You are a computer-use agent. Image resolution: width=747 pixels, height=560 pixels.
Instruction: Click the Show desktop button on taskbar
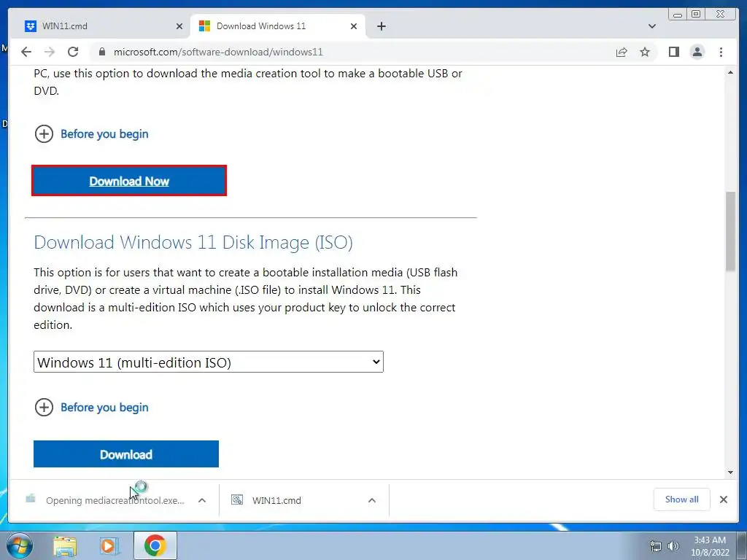click(x=742, y=545)
